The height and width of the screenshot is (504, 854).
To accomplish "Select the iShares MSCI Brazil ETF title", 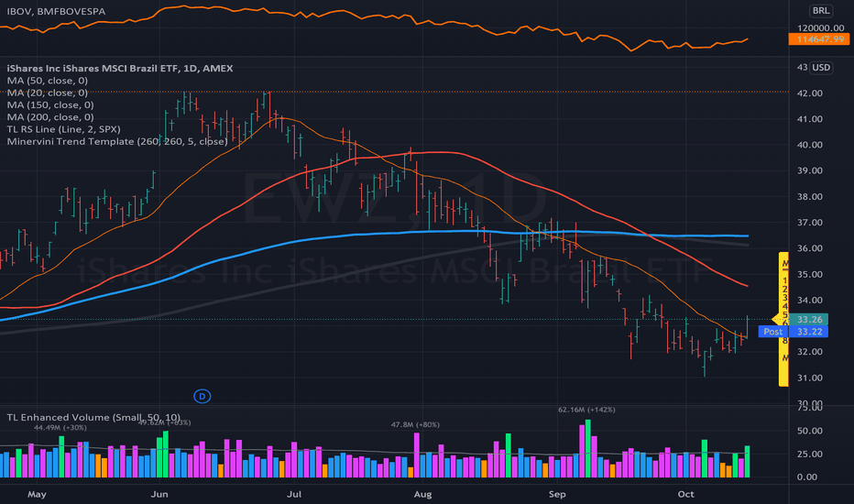I will 120,68.
